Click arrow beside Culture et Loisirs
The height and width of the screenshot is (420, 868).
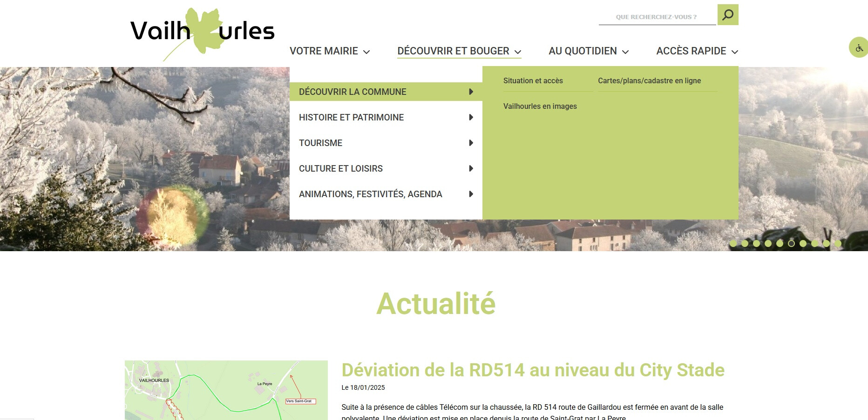[x=471, y=169]
